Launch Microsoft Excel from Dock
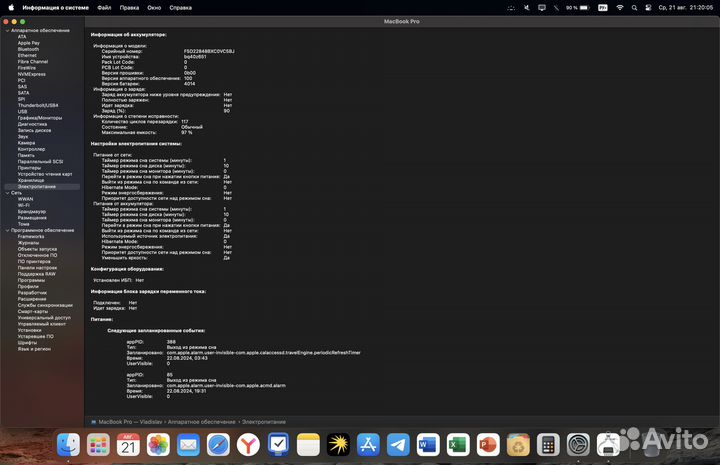 pyautogui.click(x=458, y=444)
